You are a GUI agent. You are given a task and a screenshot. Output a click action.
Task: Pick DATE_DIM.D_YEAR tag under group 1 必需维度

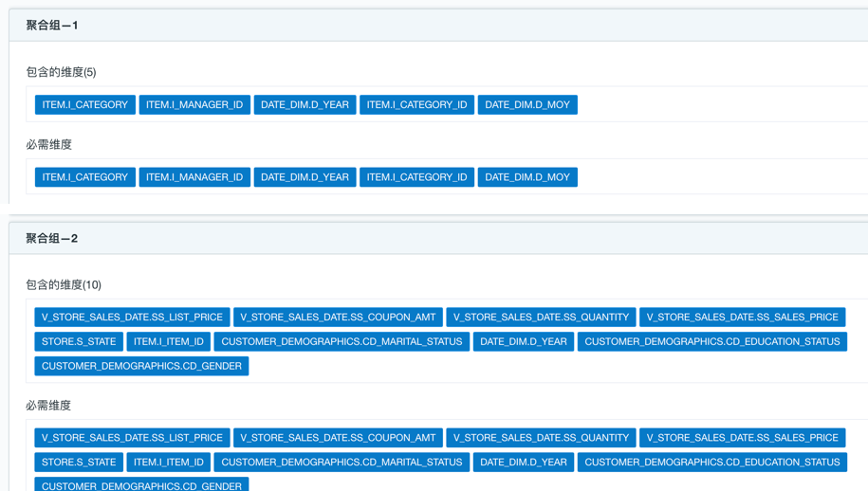point(305,177)
